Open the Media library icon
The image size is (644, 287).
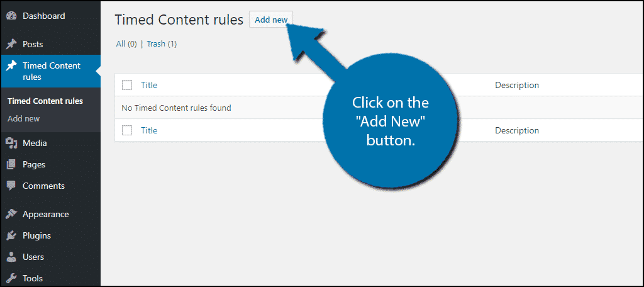tap(11, 143)
